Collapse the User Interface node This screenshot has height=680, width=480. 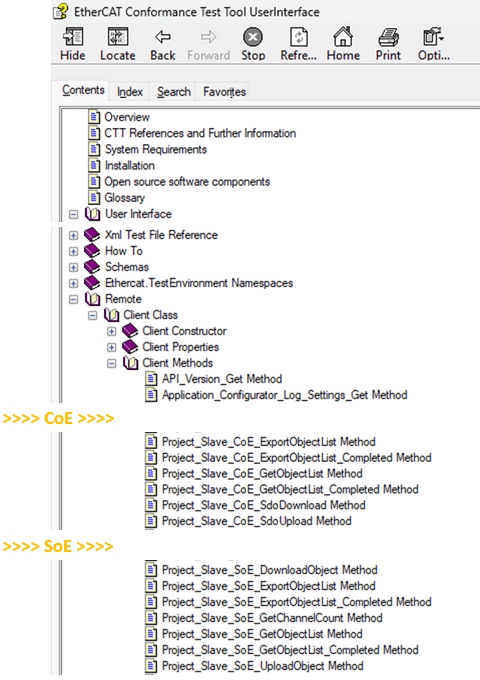[x=74, y=214]
